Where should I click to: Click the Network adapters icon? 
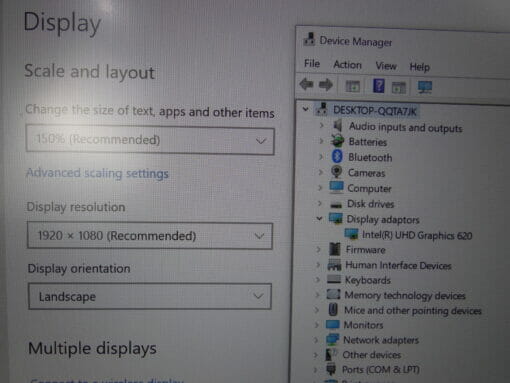(332, 339)
